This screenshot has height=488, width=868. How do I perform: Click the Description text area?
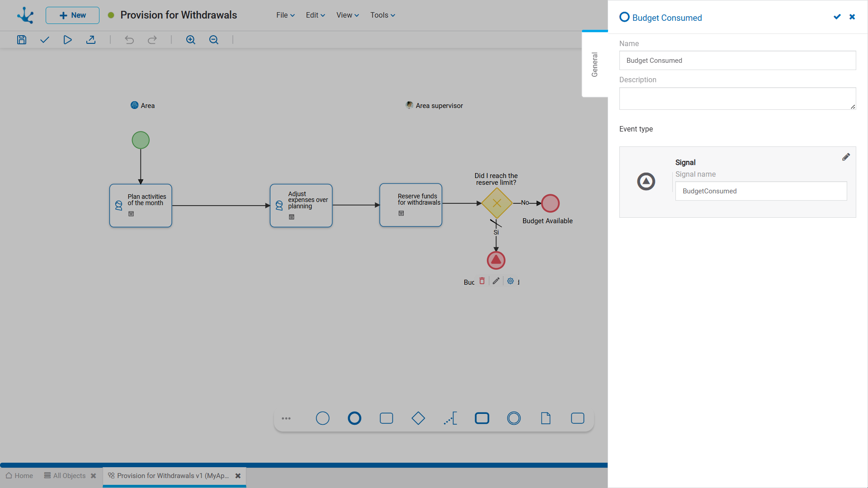click(737, 99)
